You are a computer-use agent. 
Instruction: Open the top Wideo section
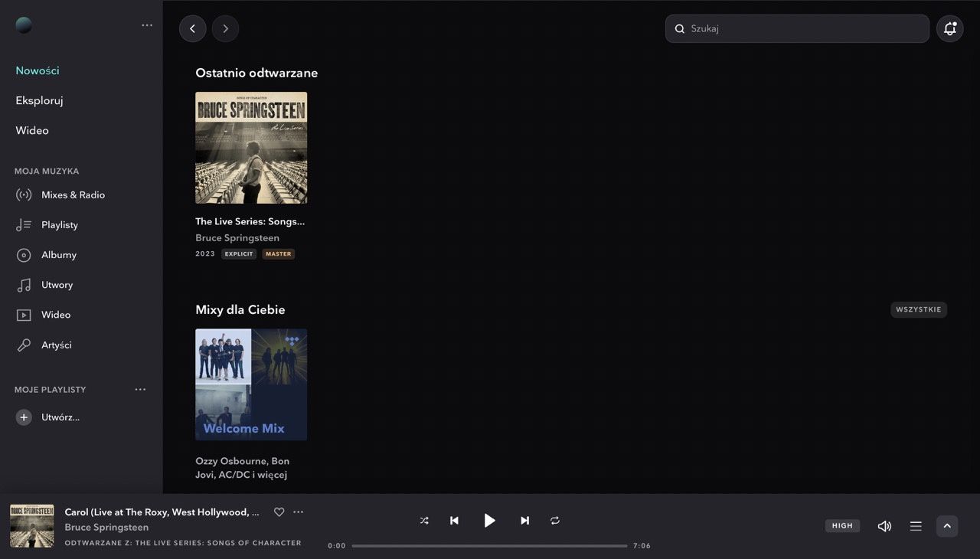pyautogui.click(x=32, y=130)
